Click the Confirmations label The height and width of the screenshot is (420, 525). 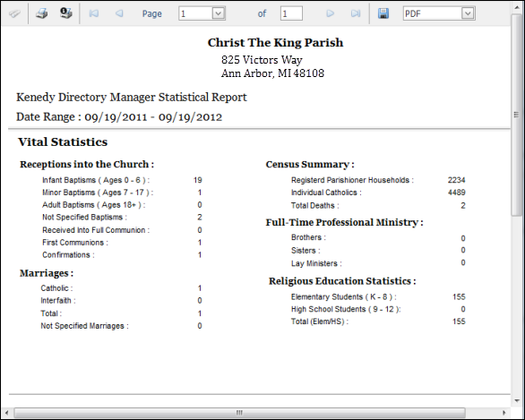coord(68,255)
